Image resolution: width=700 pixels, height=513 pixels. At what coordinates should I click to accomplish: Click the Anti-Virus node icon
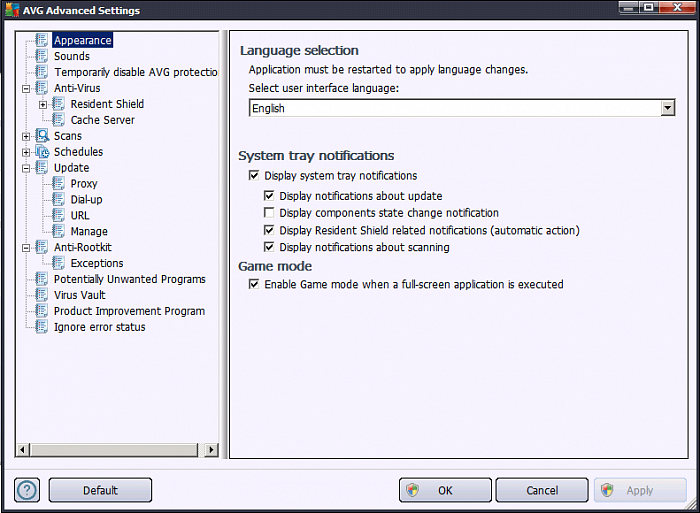[42, 88]
